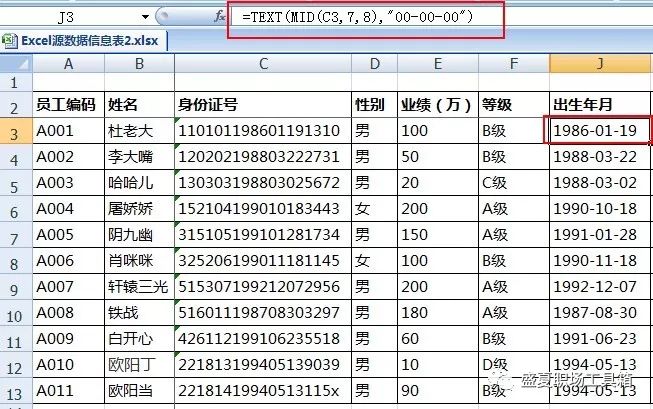
Task: Select the name cell 欧阳当
Action: point(140,391)
